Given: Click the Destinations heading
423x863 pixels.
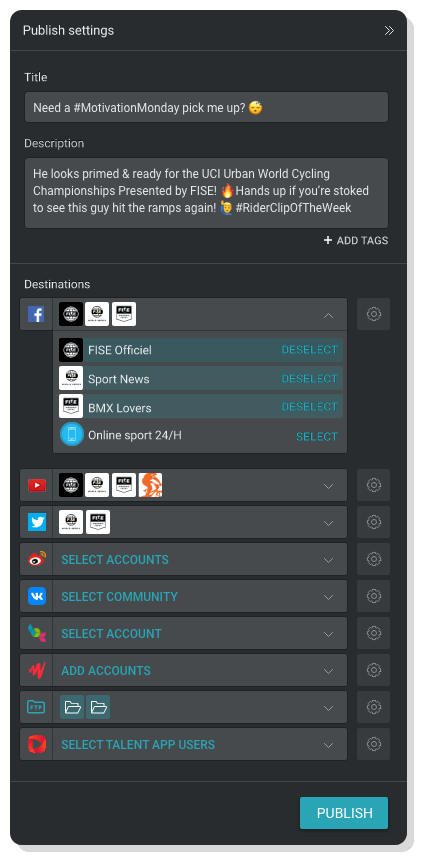Looking at the screenshot, I should click(57, 285).
